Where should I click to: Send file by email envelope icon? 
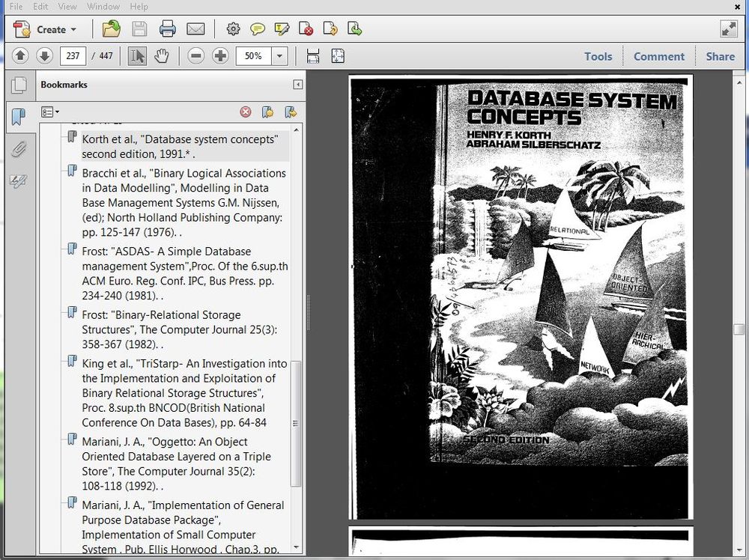(195, 29)
